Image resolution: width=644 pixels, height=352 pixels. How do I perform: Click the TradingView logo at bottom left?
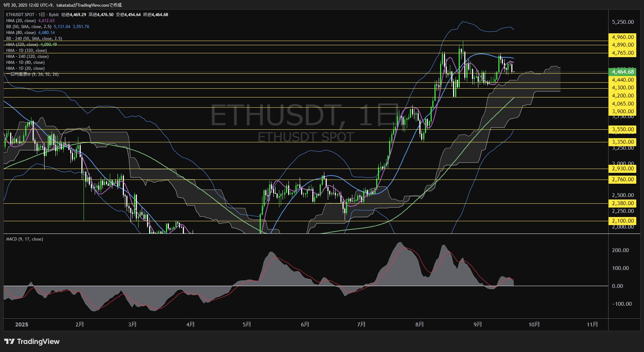(x=32, y=341)
